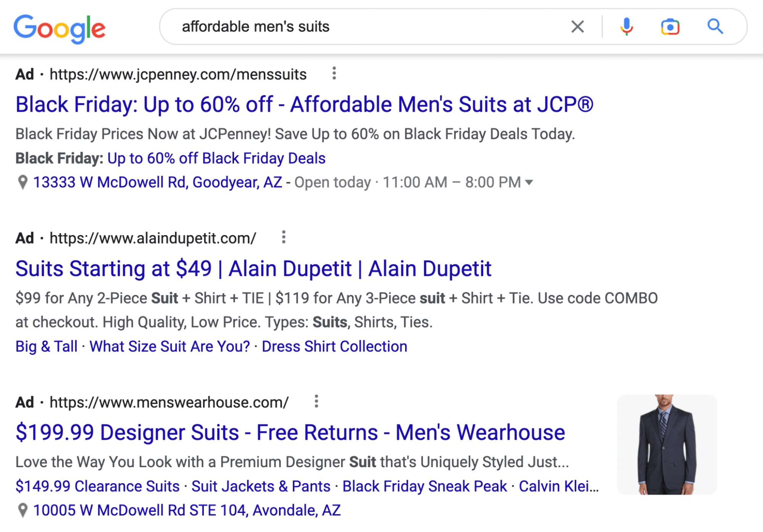Screen dimensions: 763x532
Task: Click inside the search input field
Action: click(x=344, y=26)
